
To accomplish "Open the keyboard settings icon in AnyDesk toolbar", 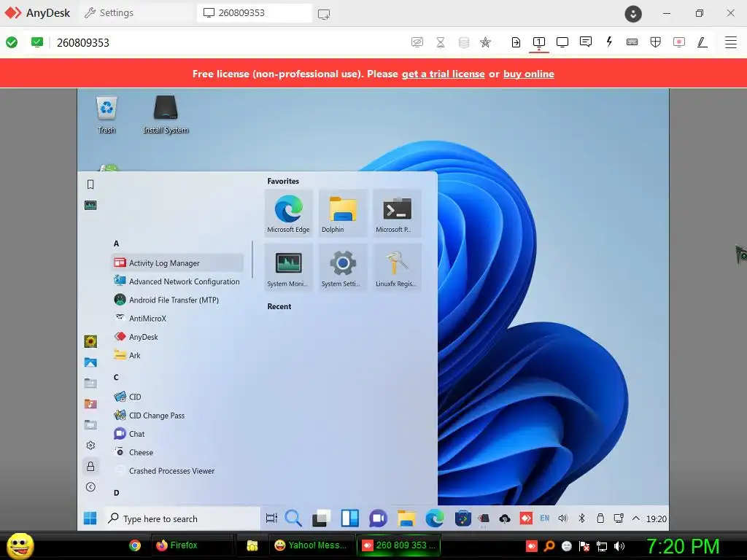I will click(632, 42).
